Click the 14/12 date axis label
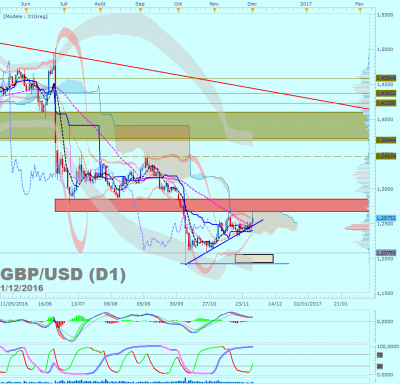Screen dimensions: 400x384 pyautogui.click(x=275, y=304)
